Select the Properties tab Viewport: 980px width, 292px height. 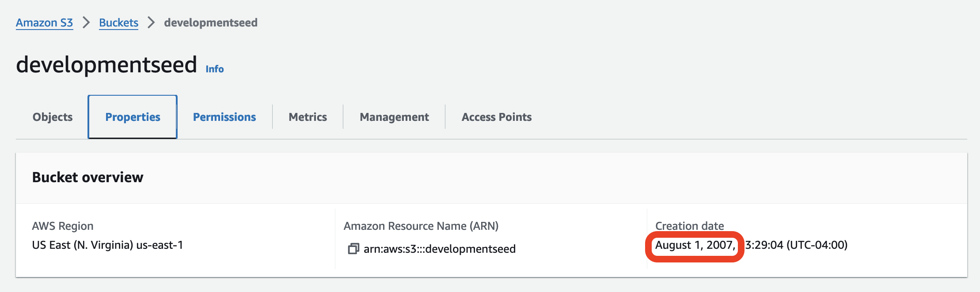133,117
